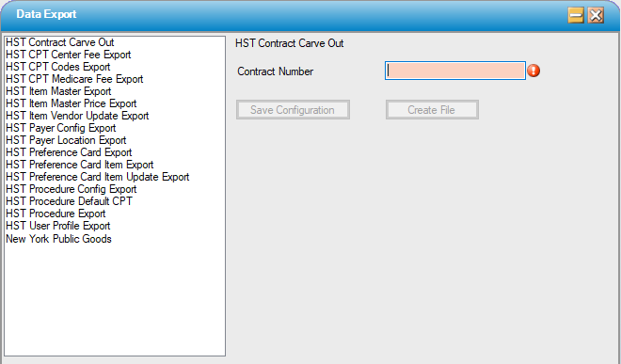Focus the Contract Number input field

click(455, 71)
